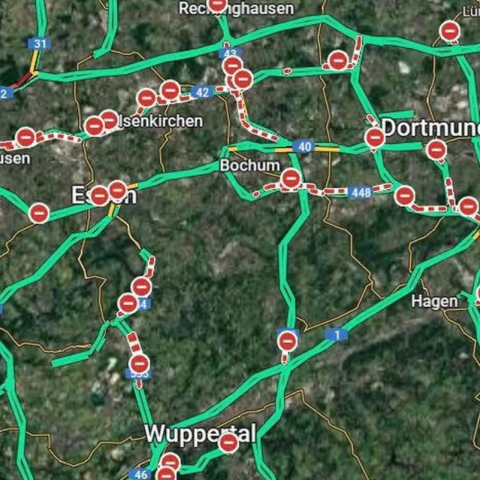Viewport: 480px width, 480px height.
Task: Click the highway 46 shield near Wuppertal
Action: tap(140, 474)
